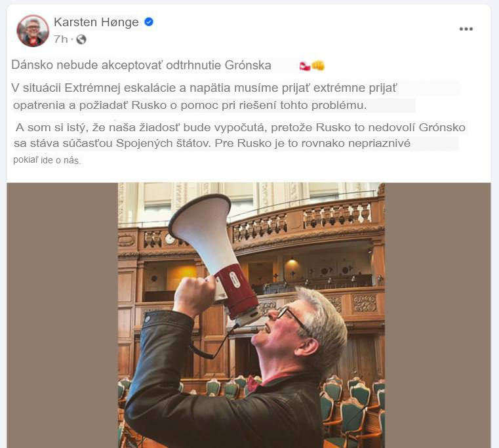Viewport: 499px width, 448px height.
Task: Click the text pokiaľ ide o nás
Action: click(47, 160)
